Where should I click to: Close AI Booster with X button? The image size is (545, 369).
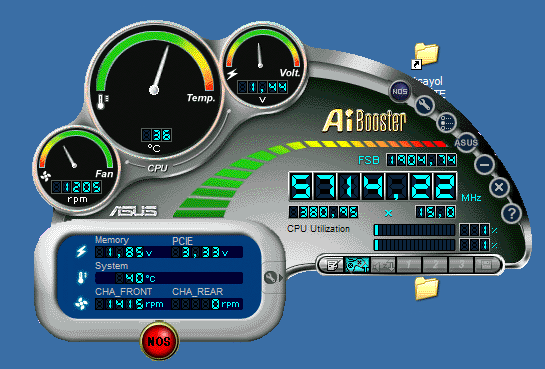tap(499, 188)
